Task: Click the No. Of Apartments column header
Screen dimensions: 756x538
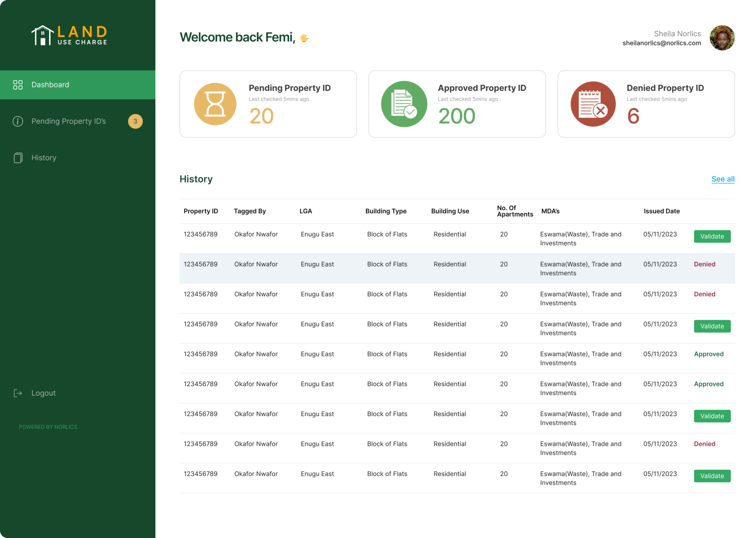Action: [x=515, y=211]
